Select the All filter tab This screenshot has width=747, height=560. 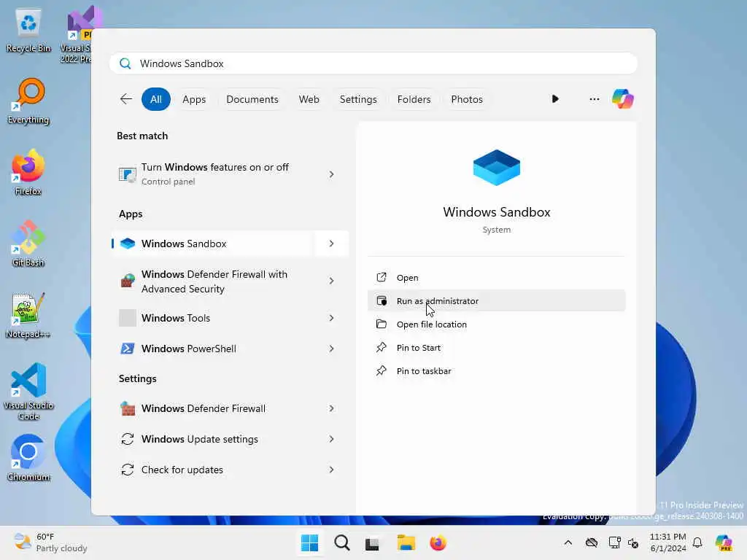[x=156, y=99]
